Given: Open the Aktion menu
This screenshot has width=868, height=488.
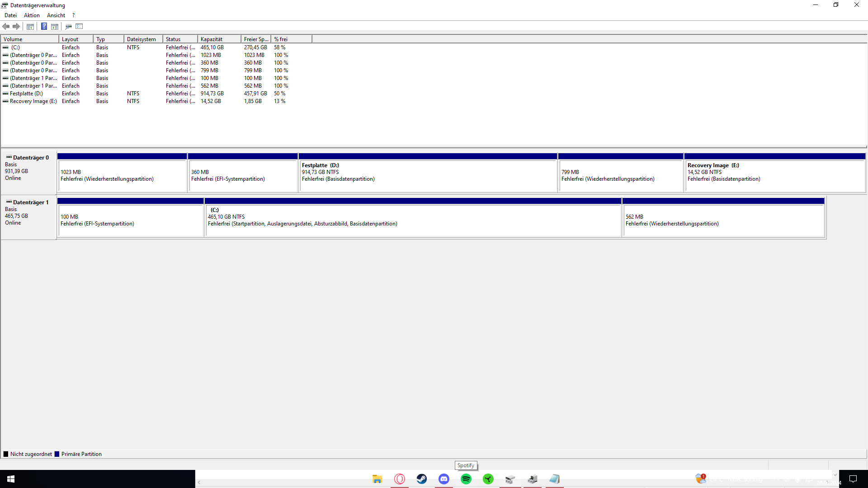Looking at the screenshot, I should (x=32, y=15).
